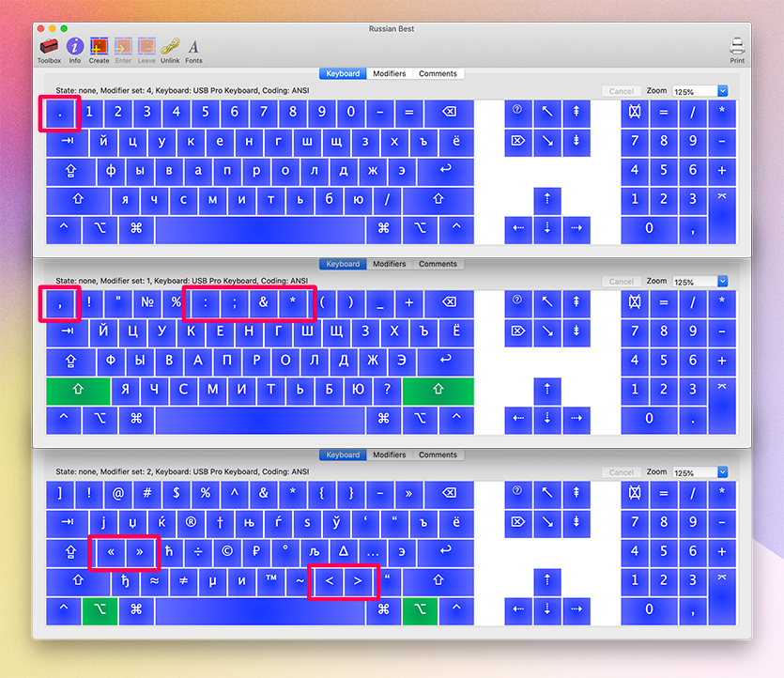Click left arrow key in modifier set 1 pane
This screenshot has width=784, height=678.
coord(517,421)
